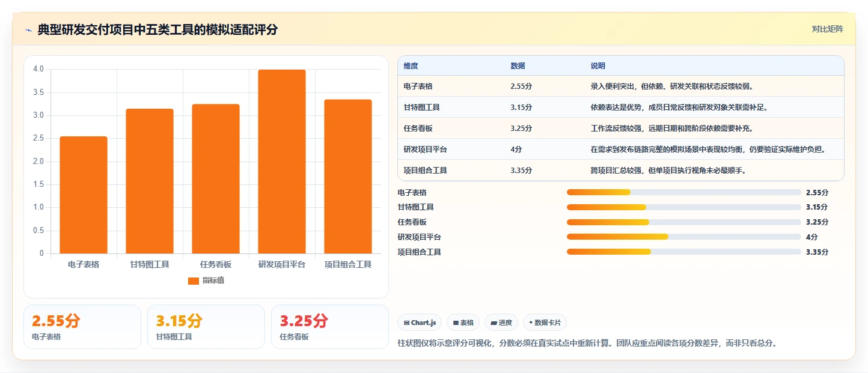Viewport: 868px width, 373px height.
Task: Click the description starting 录入便利突出
Action: coord(672,86)
